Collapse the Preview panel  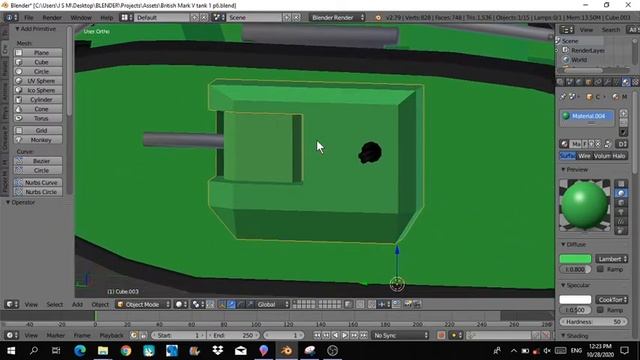pos(563,169)
